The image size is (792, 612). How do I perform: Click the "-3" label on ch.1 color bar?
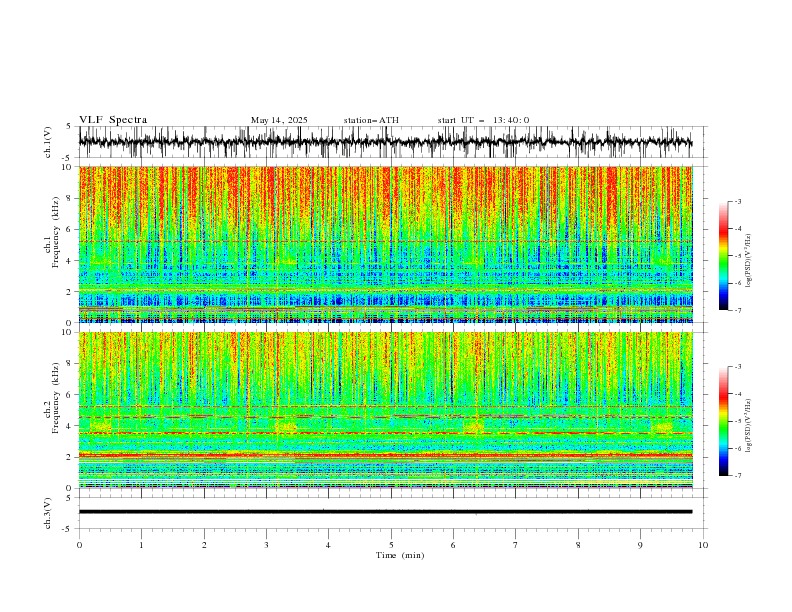(x=737, y=201)
